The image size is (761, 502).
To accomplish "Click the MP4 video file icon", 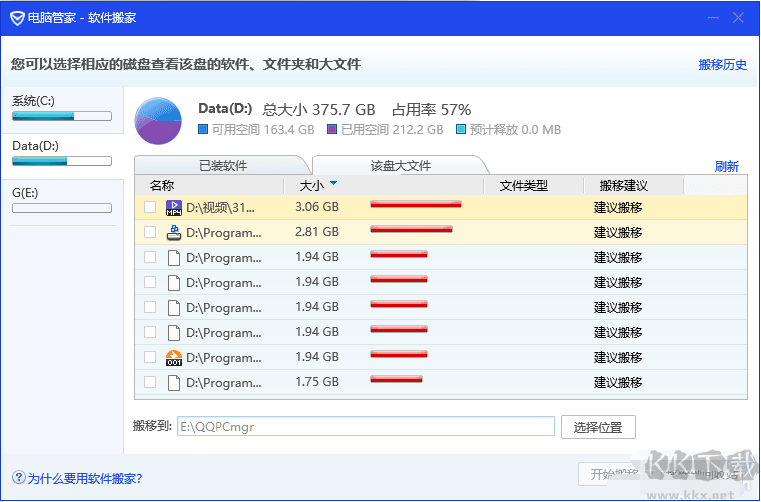I will [174, 208].
